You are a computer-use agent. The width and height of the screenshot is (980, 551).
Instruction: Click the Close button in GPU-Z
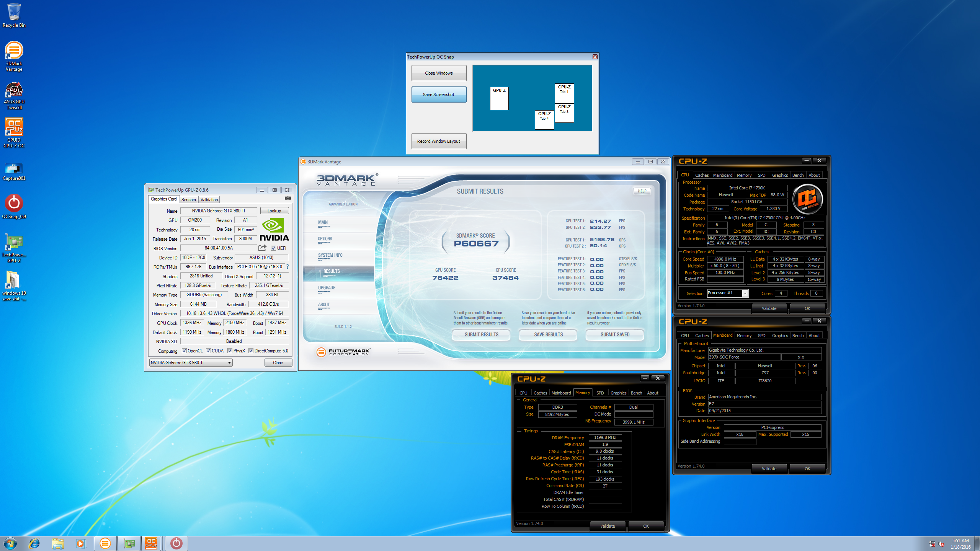(278, 362)
